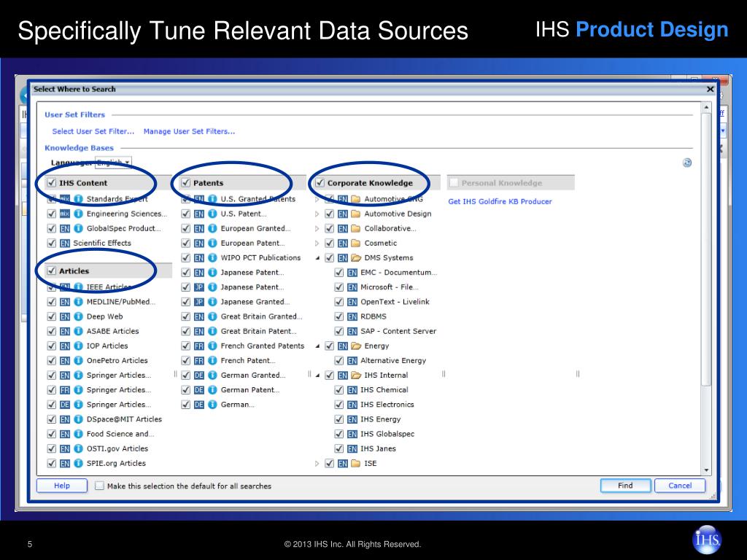Image resolution: width=747 pixels, height=560 pixels.
Task: Uncheck the Patents group checkbox
Action: point(186,183)
